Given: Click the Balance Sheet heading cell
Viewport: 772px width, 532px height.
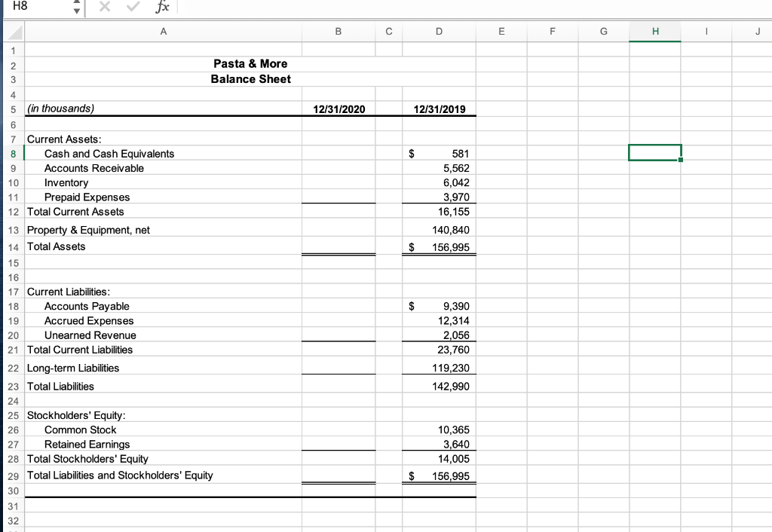Looking at the screenshot, I should coord(250,78).
